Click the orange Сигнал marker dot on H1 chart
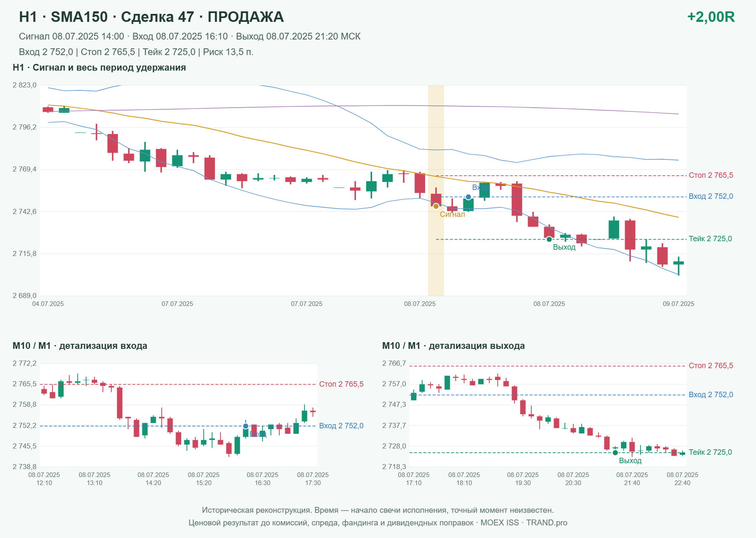The width and height of the screenshot is (756, 538). click(436, 206)
